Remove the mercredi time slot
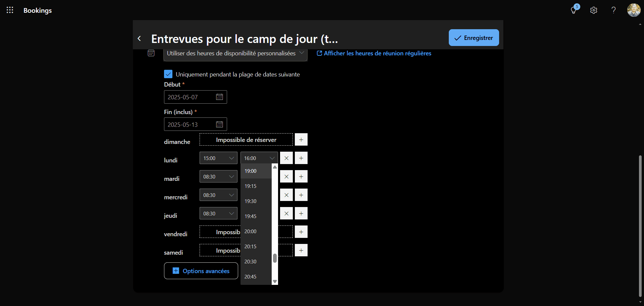The width and height of the screenshot is (644, 306). pyautogui.click(x=286, y=195)
